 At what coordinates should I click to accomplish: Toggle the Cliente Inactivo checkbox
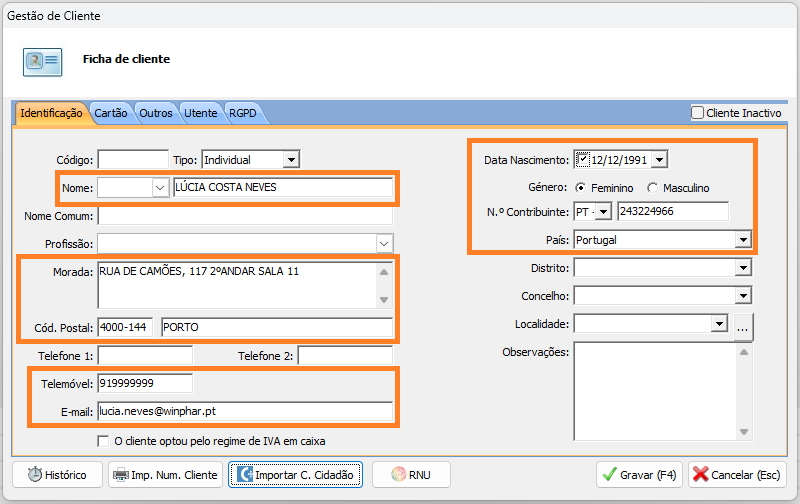[x=698, y=113]
